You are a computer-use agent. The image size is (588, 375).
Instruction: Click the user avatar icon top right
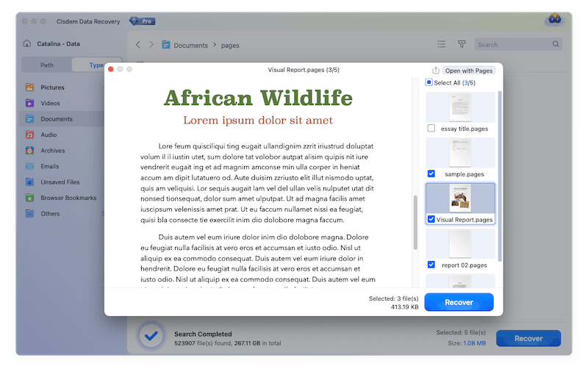(x=555, y=19)
